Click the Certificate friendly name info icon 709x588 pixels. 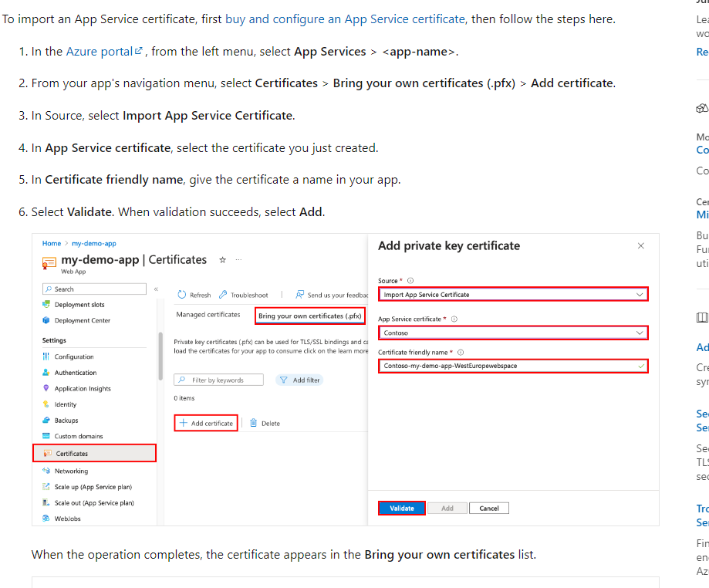coord(461,353)
